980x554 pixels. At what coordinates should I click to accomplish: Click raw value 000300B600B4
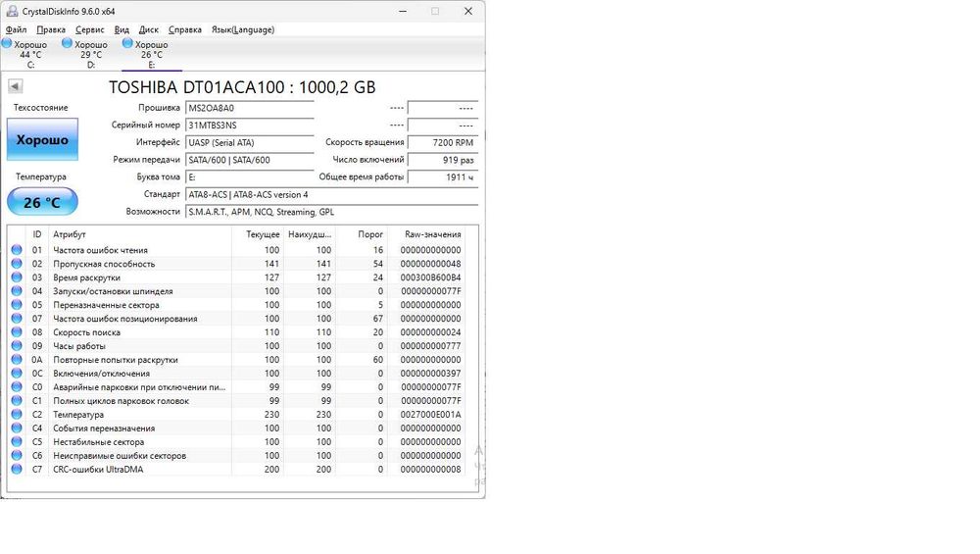tap(430, 277)
